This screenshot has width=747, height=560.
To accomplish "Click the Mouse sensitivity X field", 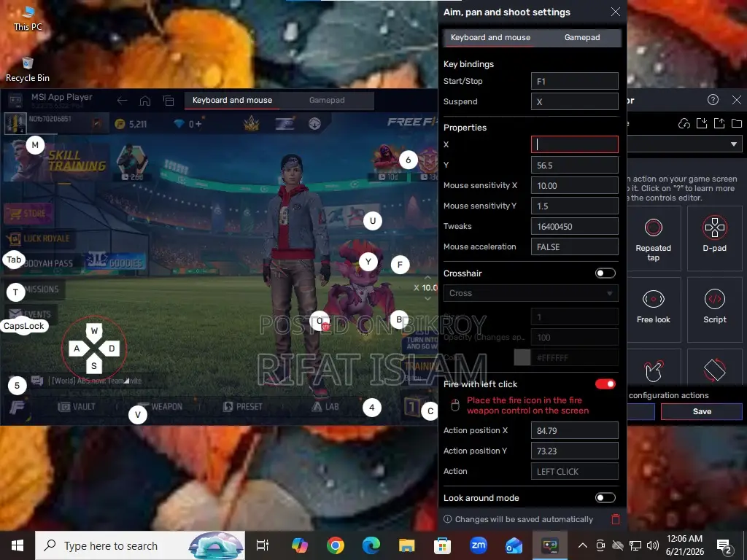I will [575, 186].
